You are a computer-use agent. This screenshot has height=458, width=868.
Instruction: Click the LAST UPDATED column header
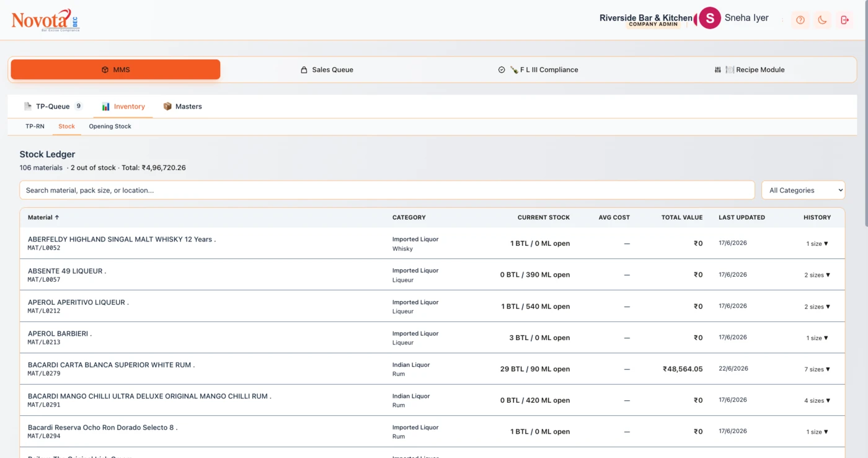tap(742, 217)
